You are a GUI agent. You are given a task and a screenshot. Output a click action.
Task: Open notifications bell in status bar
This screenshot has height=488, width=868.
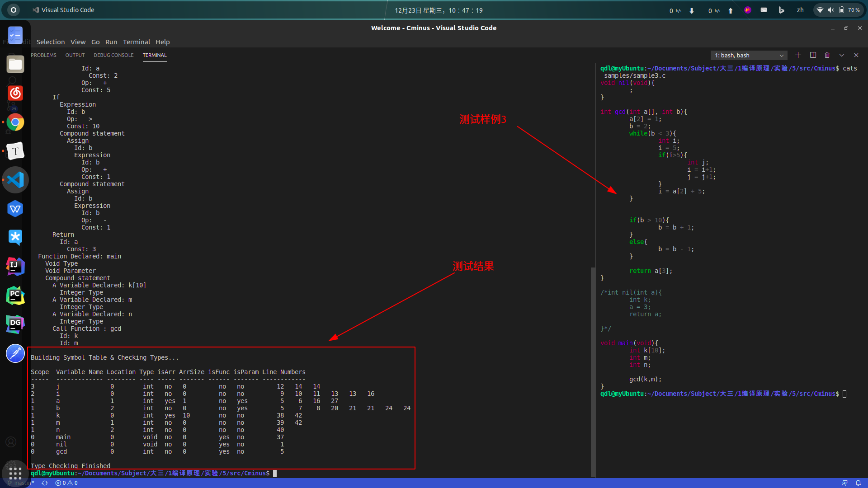pos(858,483)
